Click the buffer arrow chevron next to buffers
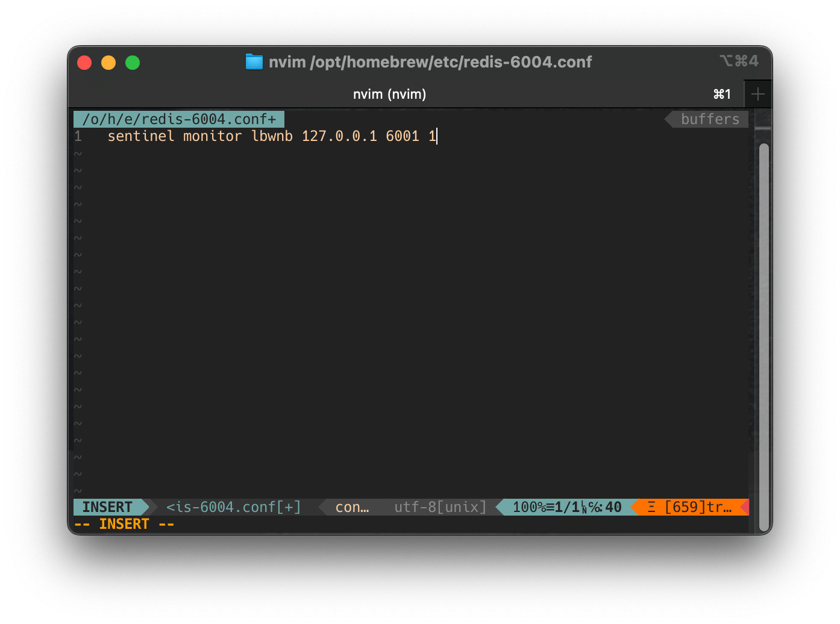 [x=670, y=119]
